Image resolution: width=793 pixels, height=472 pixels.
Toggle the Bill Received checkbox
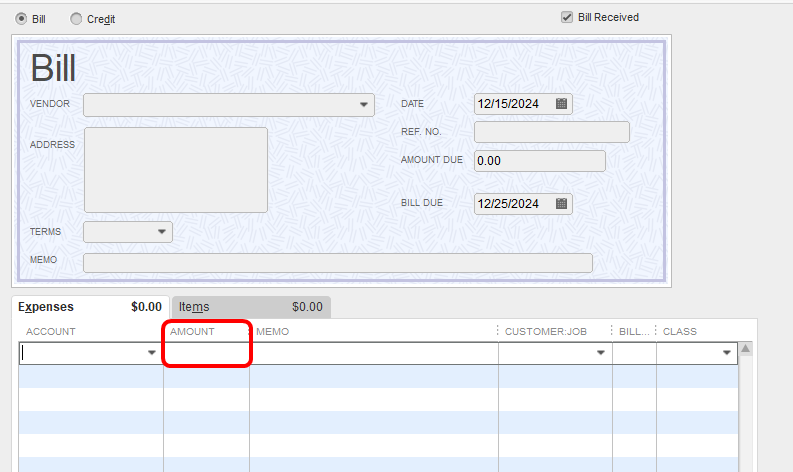pyautogui.click(x=566, y=17)
